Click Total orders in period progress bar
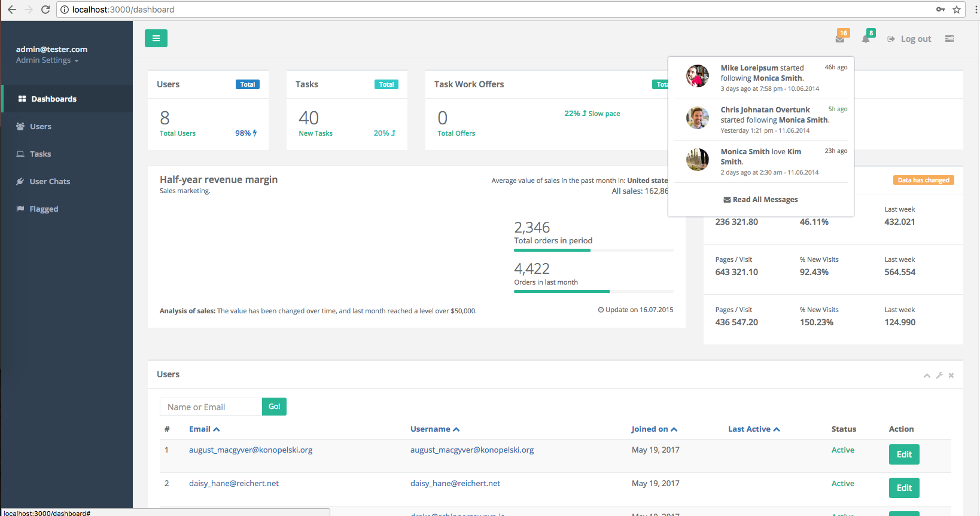The width and height of the screenshot is (980, 516). [594, 250]
